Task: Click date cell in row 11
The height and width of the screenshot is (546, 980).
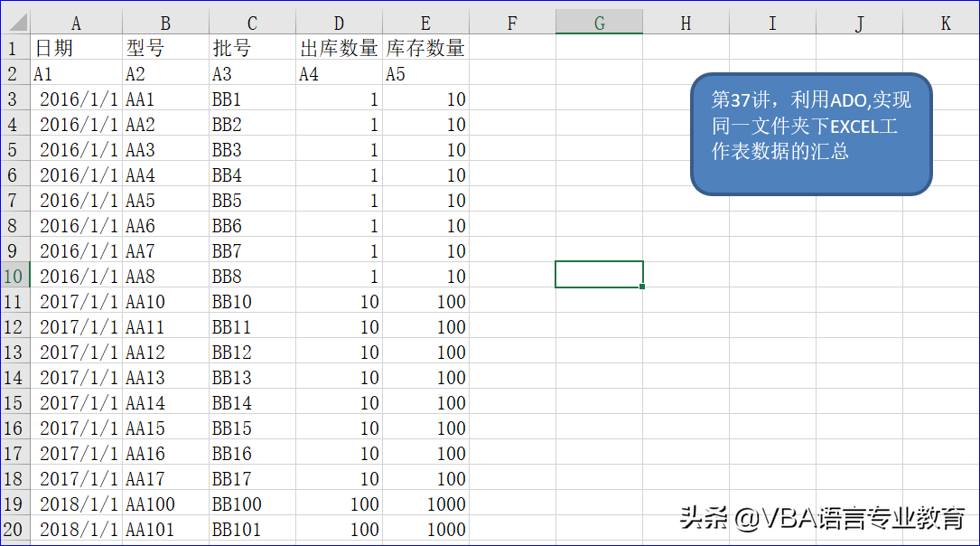Action: (x=76, y=301)
